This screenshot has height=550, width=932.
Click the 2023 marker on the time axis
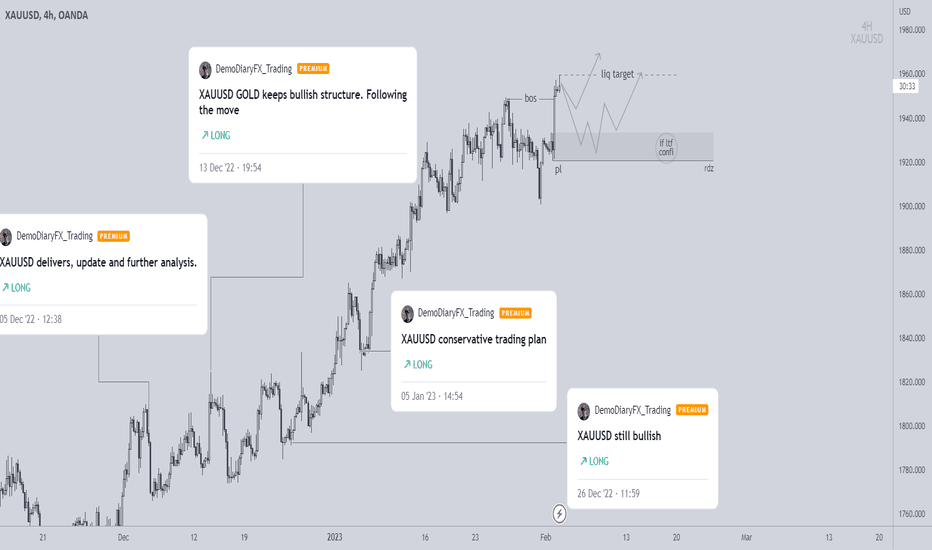(335, 537)
